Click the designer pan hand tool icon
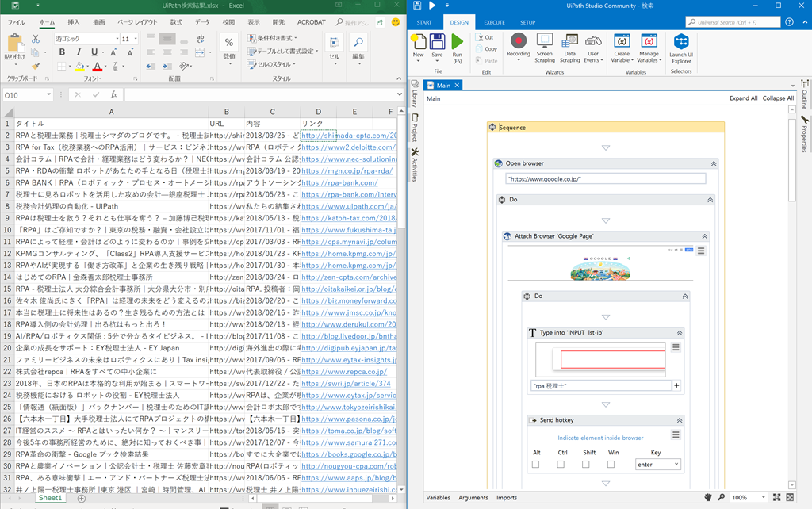This screenshot has height=509, width=812. 708,497
